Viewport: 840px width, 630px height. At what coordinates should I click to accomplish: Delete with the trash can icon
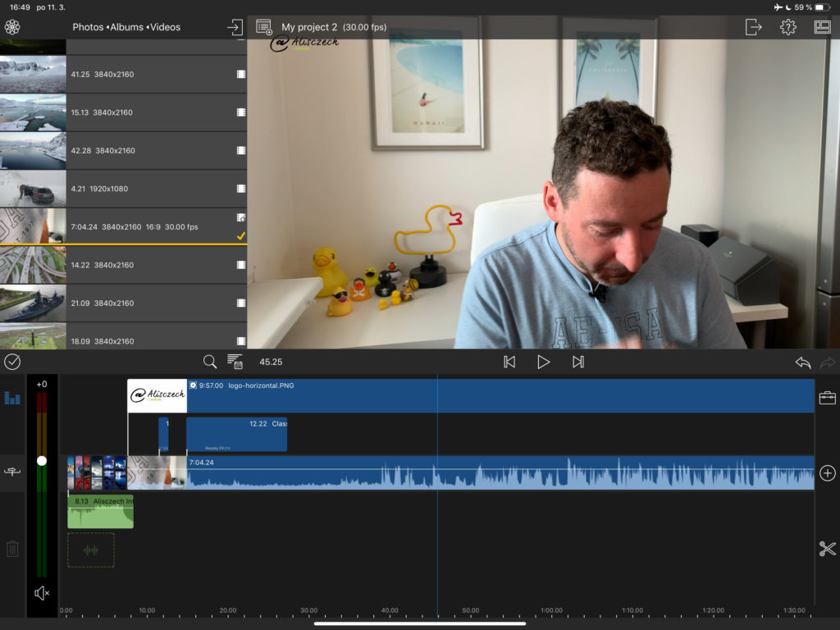click(12, 549)
